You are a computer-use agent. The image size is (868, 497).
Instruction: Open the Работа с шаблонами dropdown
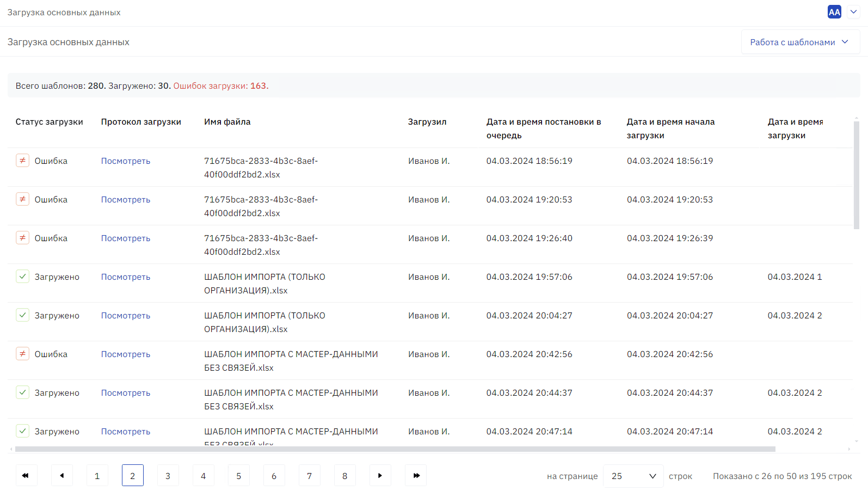click(801, 42)
